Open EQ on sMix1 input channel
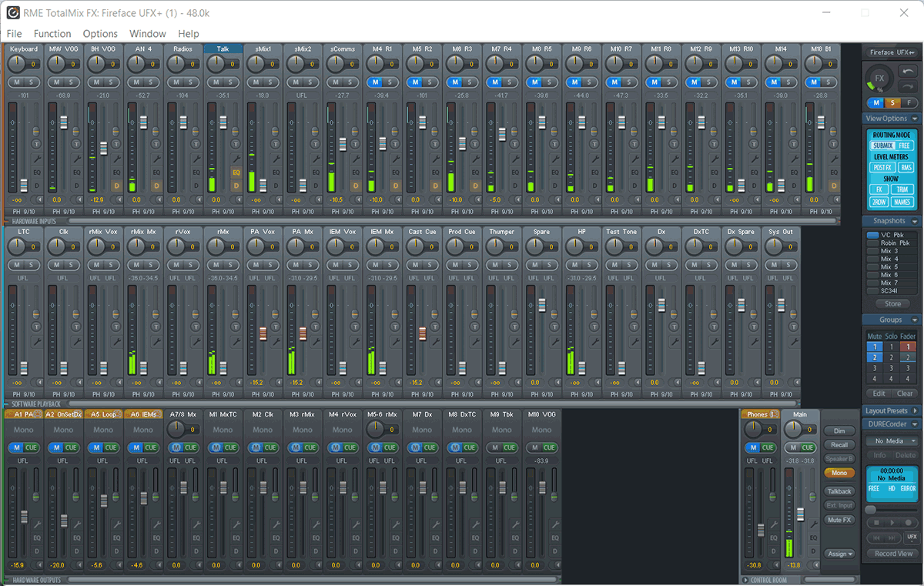The height and width of the screenshot is (586, 924). pyautogui.click(x=276, y=172)
